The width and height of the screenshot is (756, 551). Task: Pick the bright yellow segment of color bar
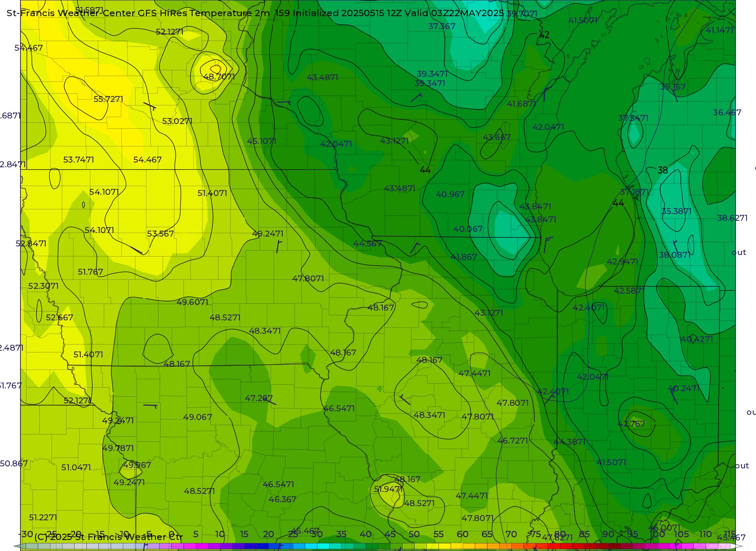pos(445,546)
